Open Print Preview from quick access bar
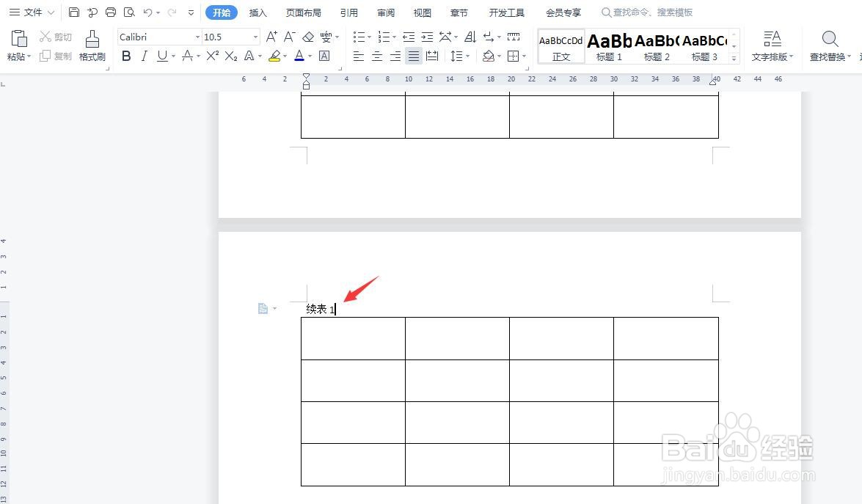The image size is (862, 504). click(x=129, y=12)
